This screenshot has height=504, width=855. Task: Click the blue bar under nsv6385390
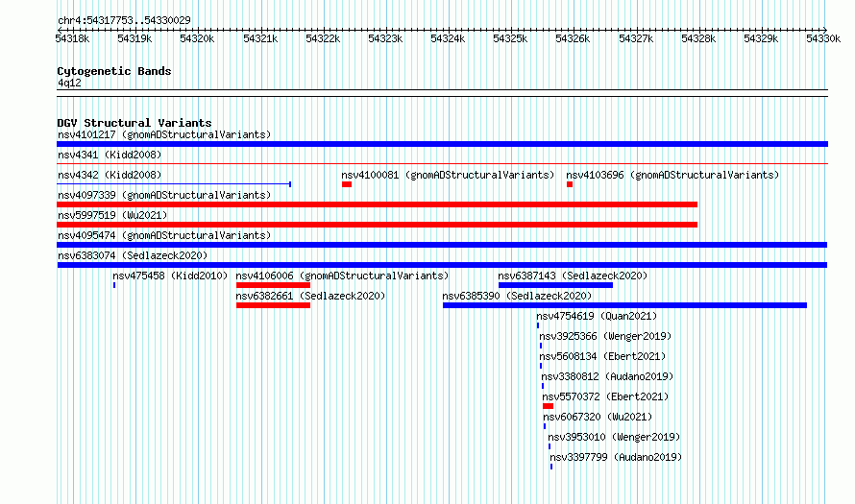coord(624,305)
